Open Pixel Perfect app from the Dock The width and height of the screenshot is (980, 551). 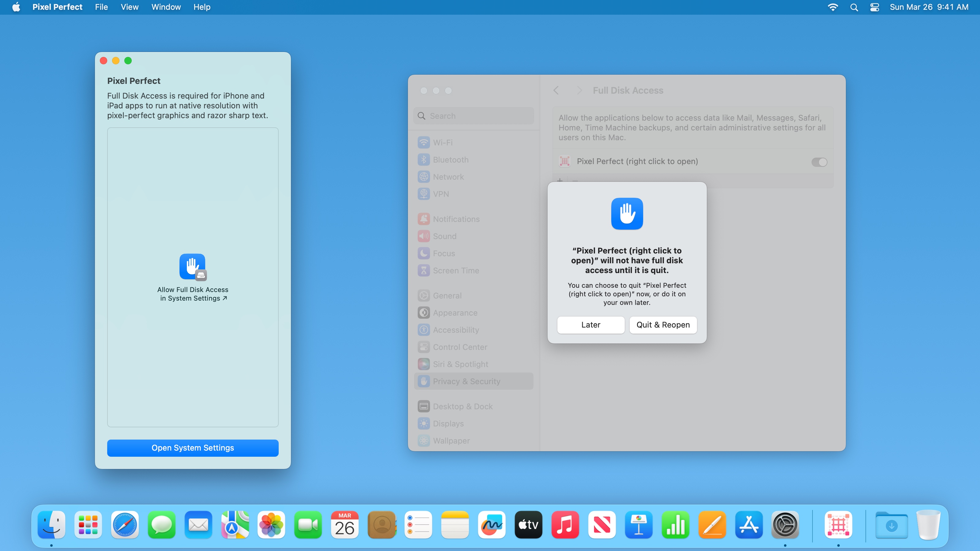pos(838,525)
